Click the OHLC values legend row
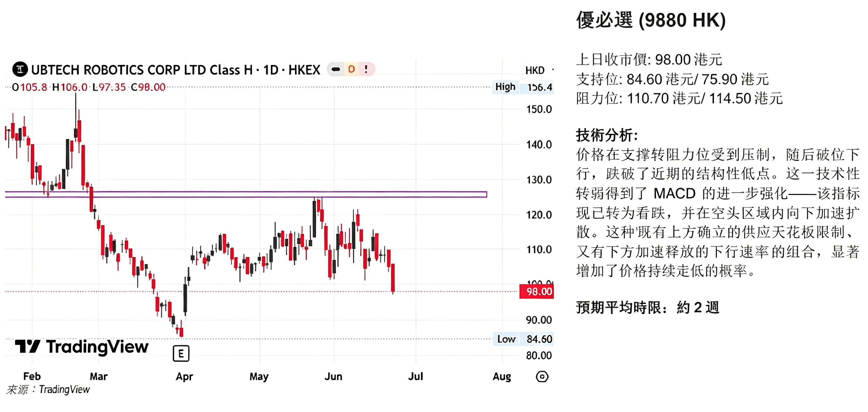This screenshot has height=412, width=868. click(89, 87)
